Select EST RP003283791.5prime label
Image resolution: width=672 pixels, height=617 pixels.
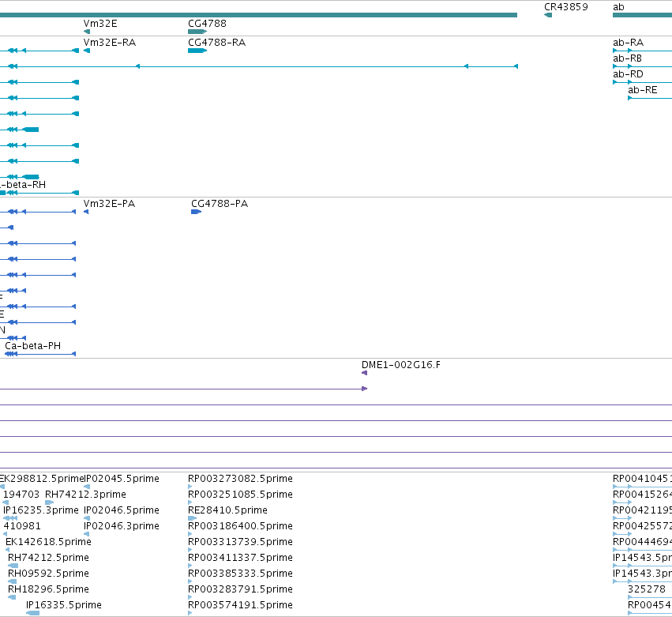pyautogui.click(x=240, y=589)
